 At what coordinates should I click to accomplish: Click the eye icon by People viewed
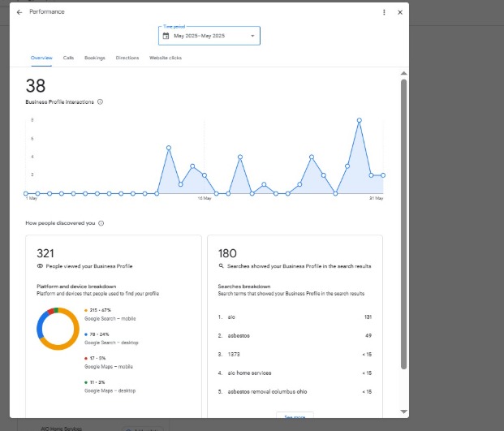click(x=40, y=266)
